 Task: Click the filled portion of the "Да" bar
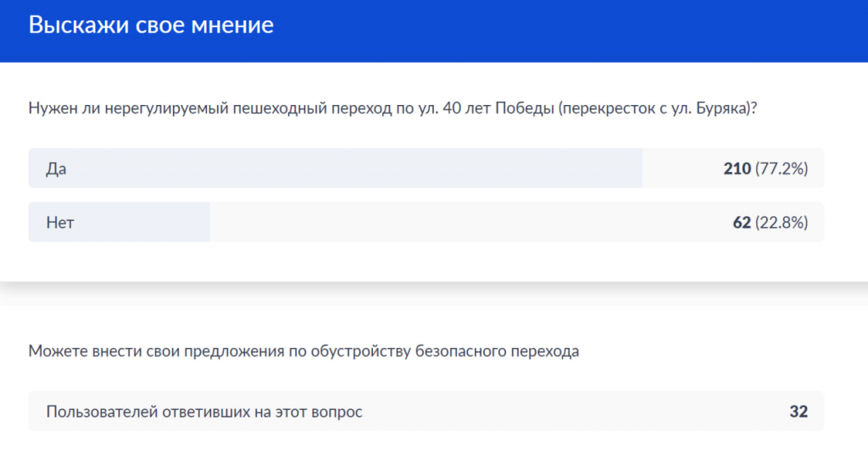coord(339,169)
